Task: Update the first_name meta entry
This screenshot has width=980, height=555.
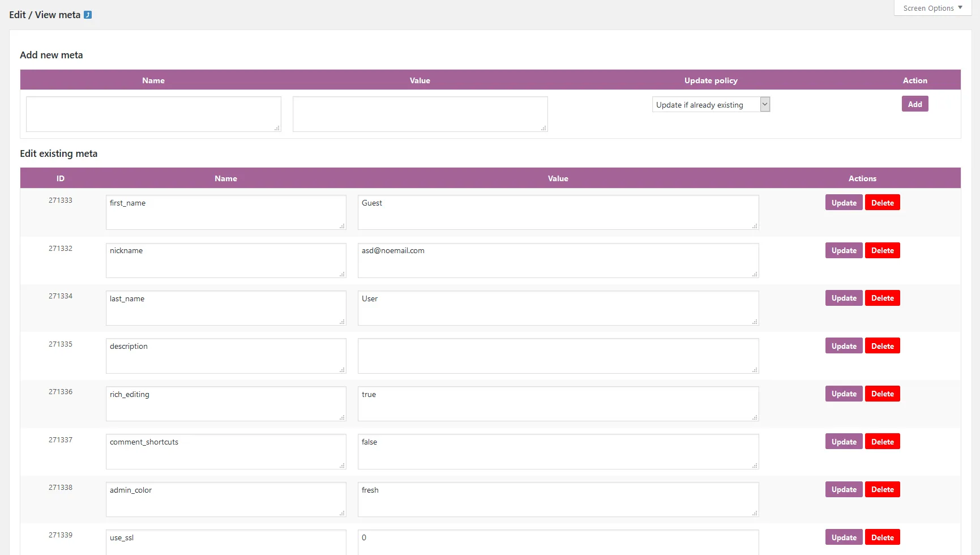Action: point(843,202)
